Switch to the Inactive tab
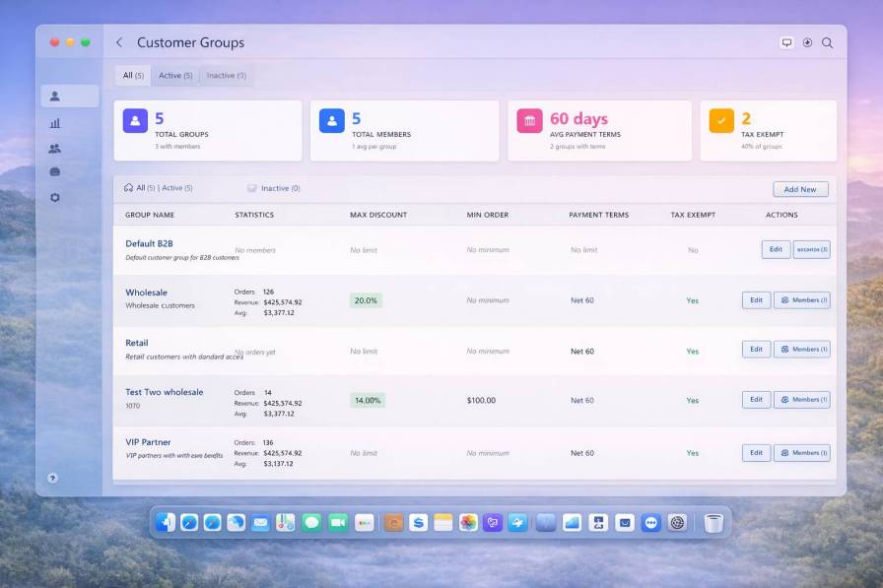Image resolution: width=883 pixels, height=588 pixels. 229,75
